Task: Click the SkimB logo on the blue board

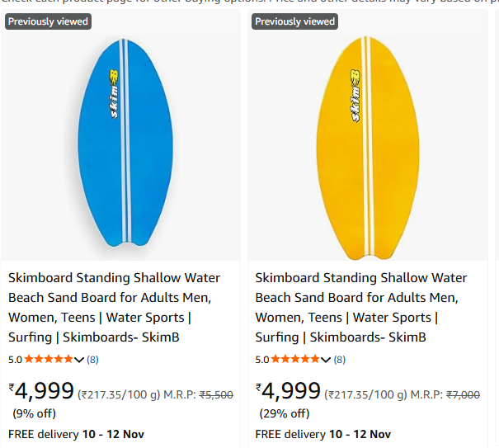Action: (114, 93)
